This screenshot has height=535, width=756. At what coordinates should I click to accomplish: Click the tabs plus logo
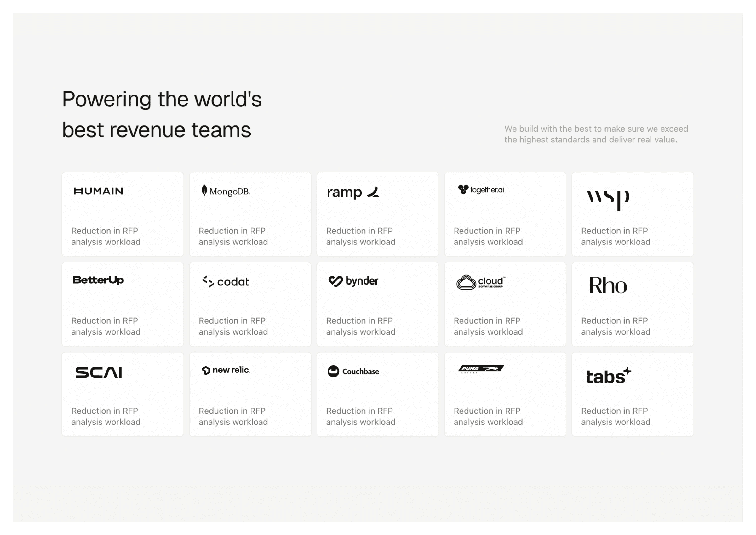pos(608,376)
